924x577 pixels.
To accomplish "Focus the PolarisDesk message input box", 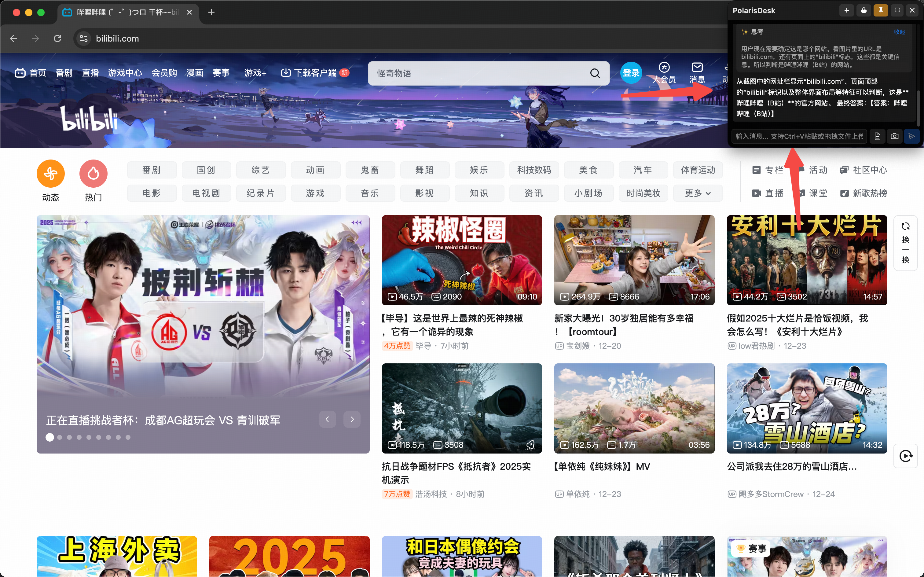I will tap(799, 136).
